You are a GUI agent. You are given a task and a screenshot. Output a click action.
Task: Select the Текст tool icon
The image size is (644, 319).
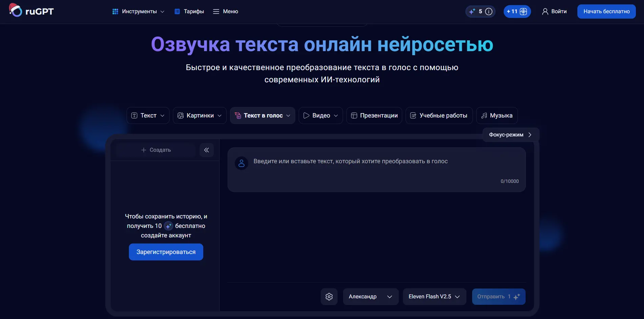(x=135, y=115)
